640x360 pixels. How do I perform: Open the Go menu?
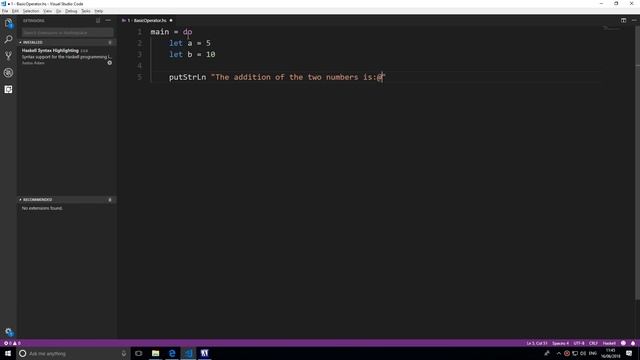point(58,11)
